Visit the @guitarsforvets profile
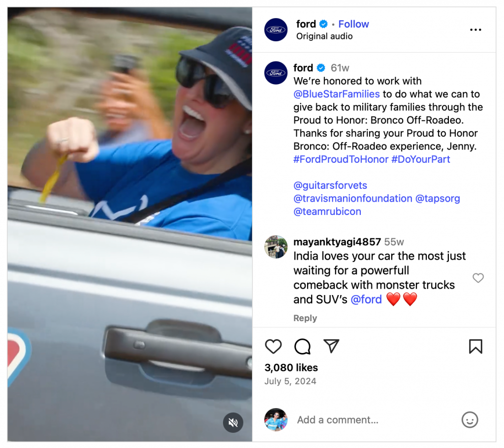The image size is (504, 448). click(x=330, y=185)
